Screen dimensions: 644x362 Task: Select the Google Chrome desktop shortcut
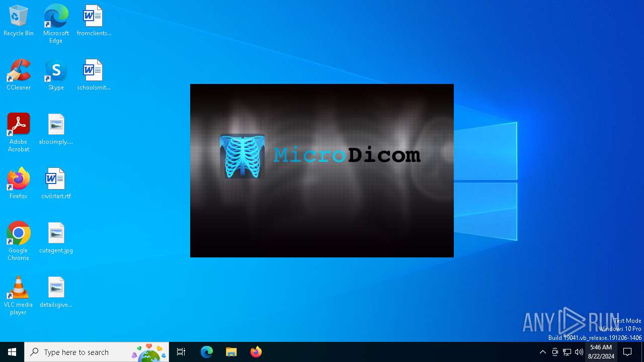tap(19, 241)
